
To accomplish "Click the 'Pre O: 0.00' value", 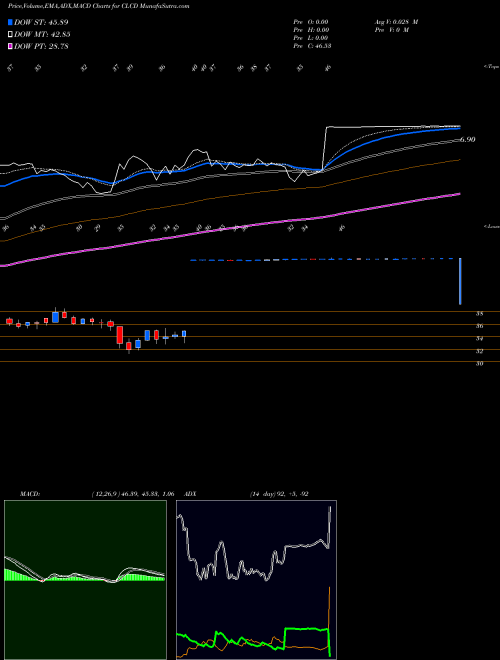I will coord(311,22).
